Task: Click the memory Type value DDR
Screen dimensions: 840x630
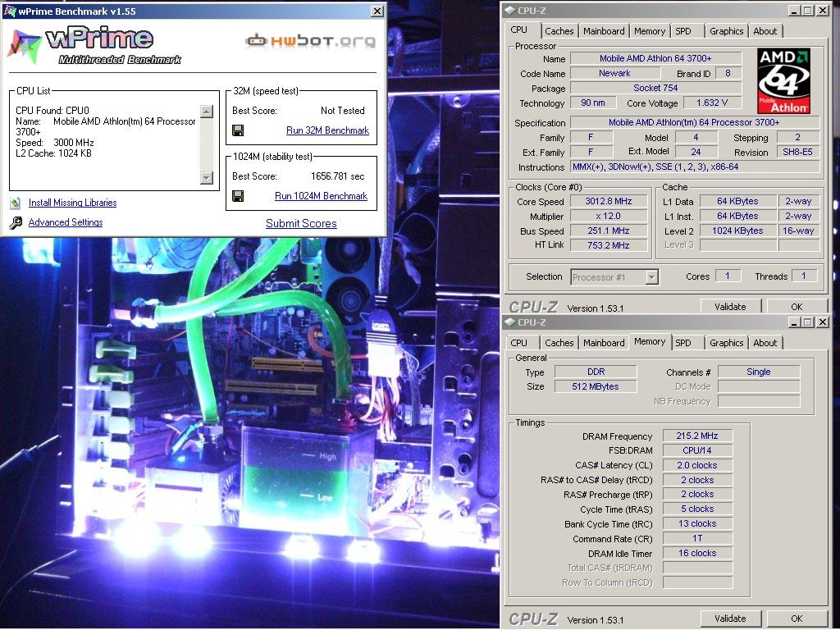Action: pyautogui.click(x=596, y=372)
